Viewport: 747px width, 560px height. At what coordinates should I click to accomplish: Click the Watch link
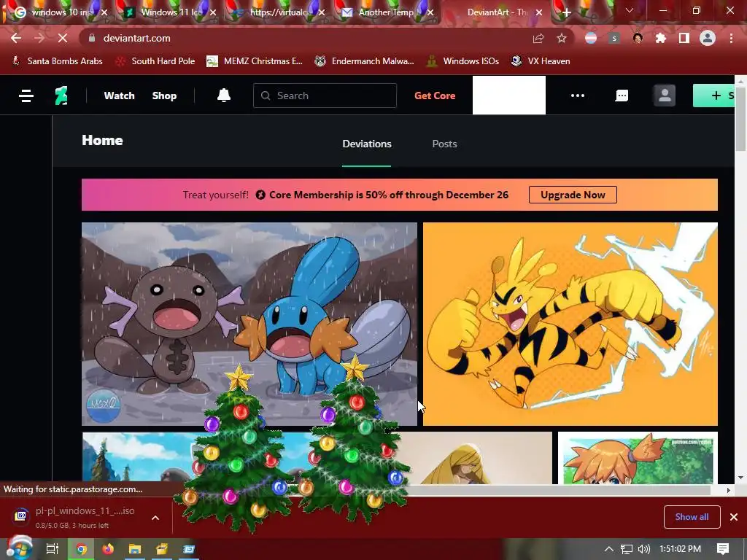(119, 96)
